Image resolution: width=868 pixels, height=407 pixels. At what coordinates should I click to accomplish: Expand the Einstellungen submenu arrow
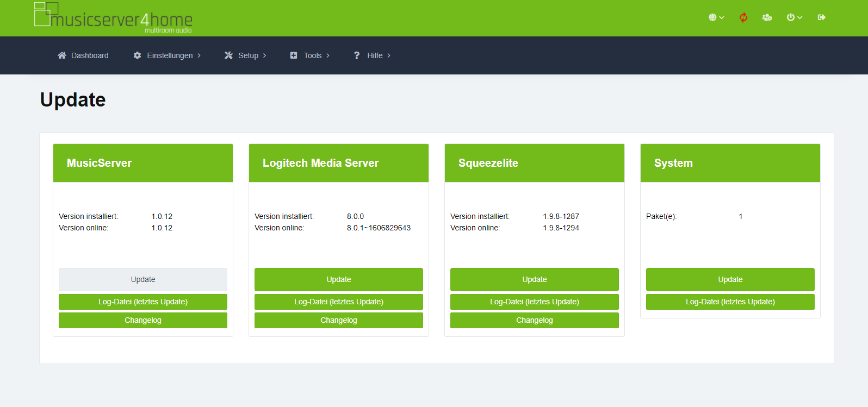[199, 55]
